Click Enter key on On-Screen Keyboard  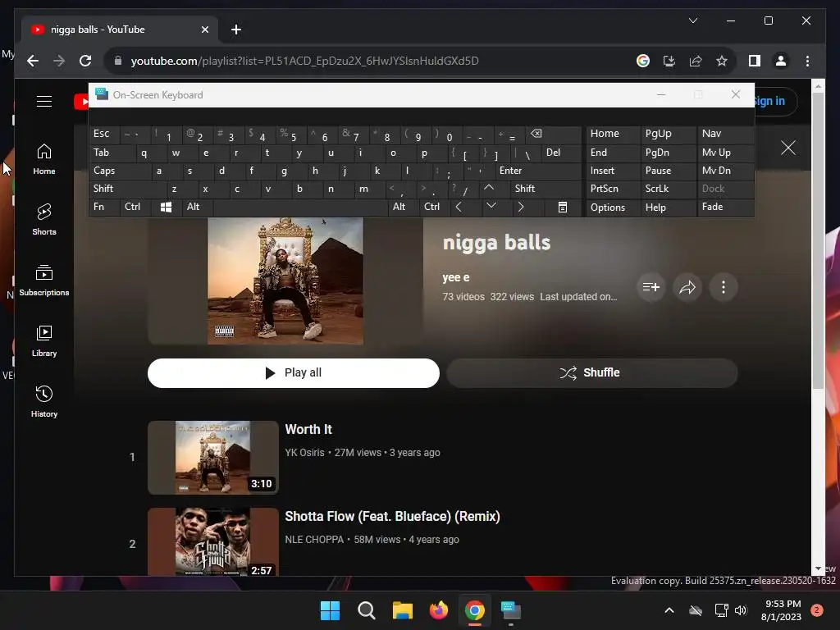(538, 171)
